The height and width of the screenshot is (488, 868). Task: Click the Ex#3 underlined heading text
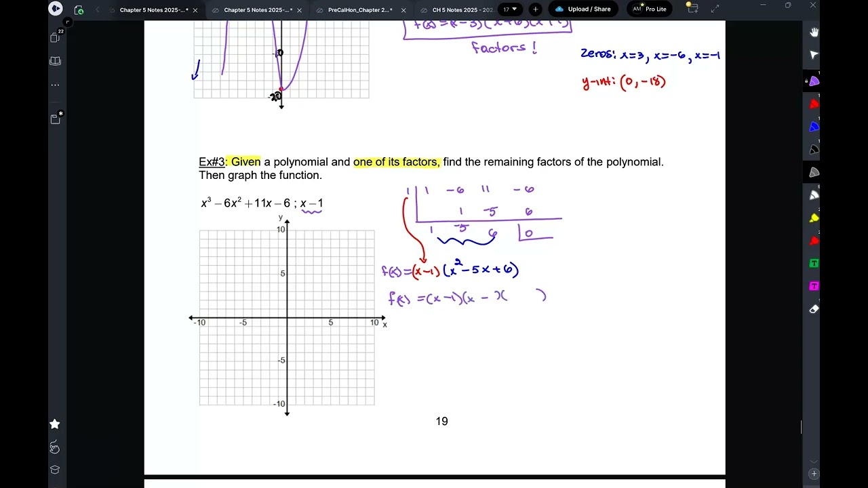tap(212, 162)
